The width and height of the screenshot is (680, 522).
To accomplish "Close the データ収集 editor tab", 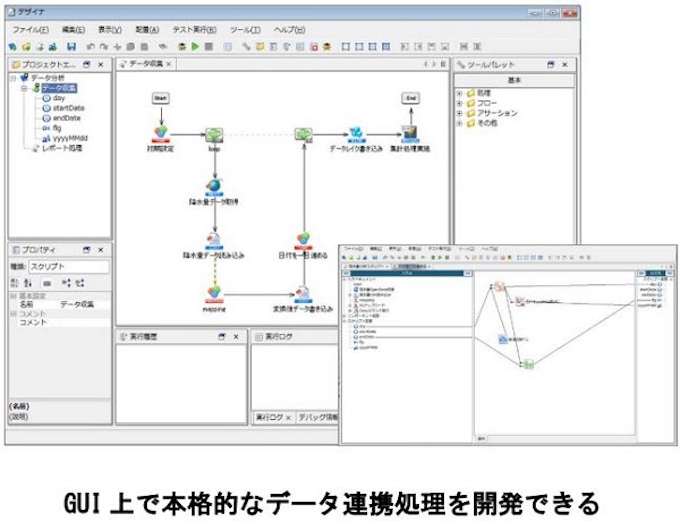I will tap(170, 64).
